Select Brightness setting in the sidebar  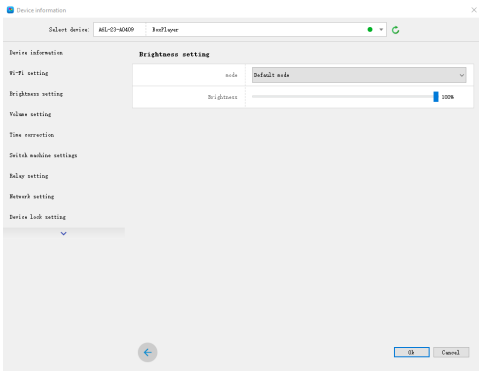click(36, 94)
